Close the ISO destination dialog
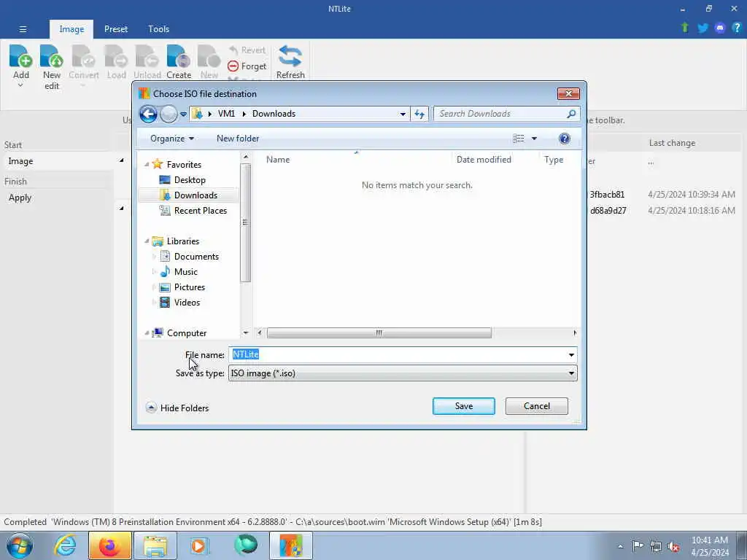The height and width of the screenshot is (560, 747). click(568, 93)
